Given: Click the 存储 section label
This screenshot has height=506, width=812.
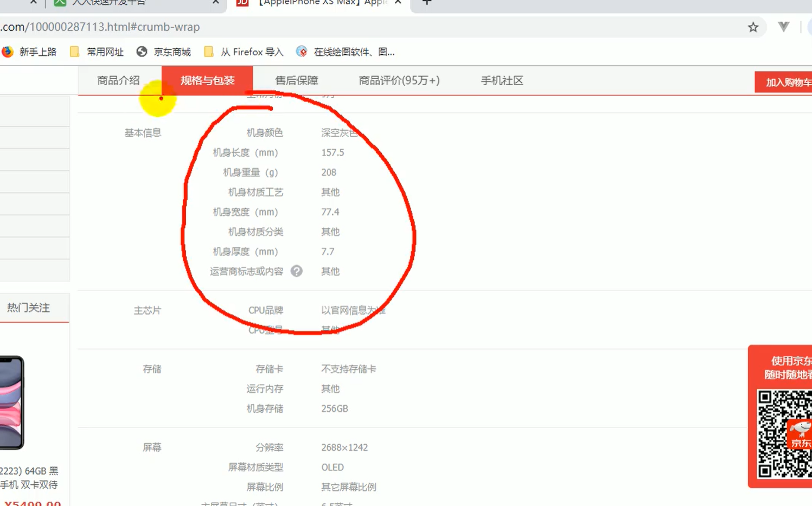Looking at the screenshot, I should tap(152, 369).
